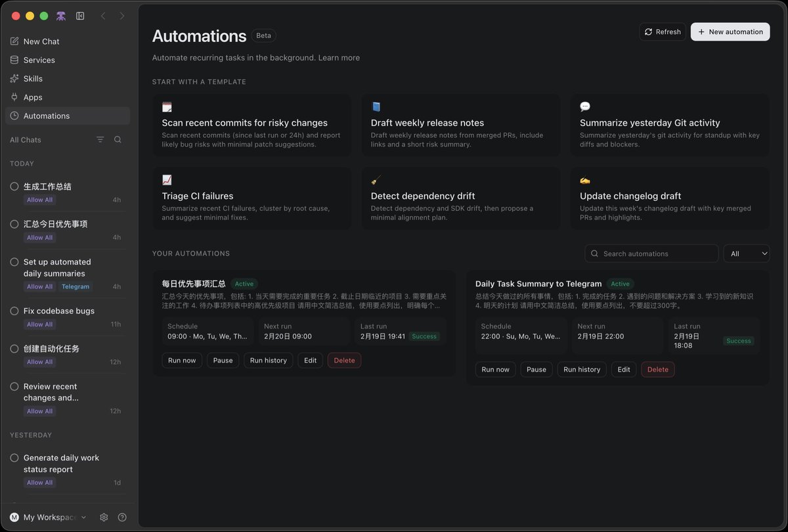Click the broom icon on Detect dependency drift
The width and height of the screenshot is (788, 532).
[376, 180]
